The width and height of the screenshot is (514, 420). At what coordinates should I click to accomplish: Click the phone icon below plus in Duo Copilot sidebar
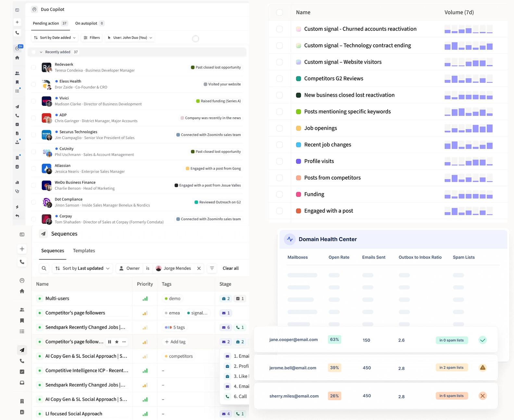point(17,33)
